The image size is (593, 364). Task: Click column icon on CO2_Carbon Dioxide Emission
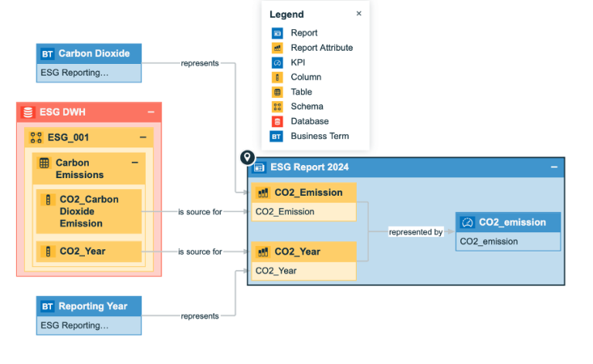coord(48,200)
